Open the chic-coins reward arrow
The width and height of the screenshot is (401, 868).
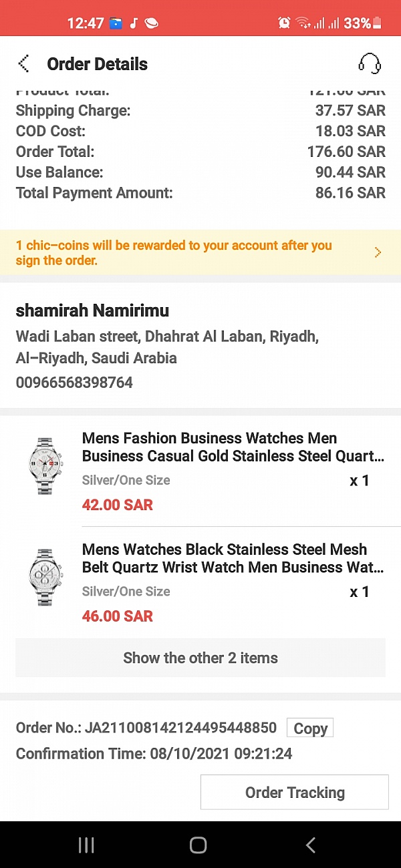(378, 252)
